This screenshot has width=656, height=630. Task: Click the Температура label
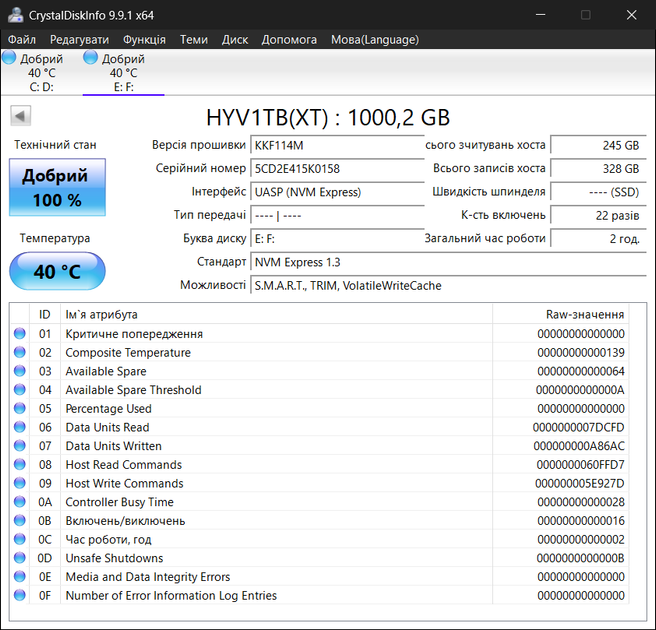(x=55, y=238)
